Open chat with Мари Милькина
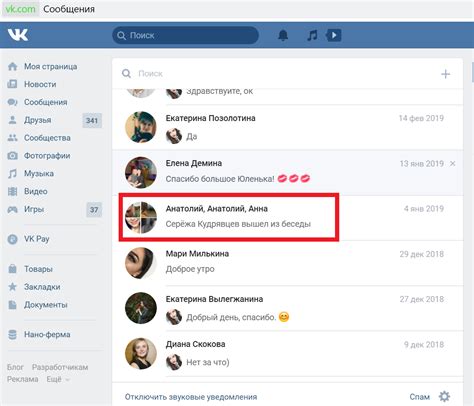This screenshot has width=474, height=406. [x=287, y=263]
